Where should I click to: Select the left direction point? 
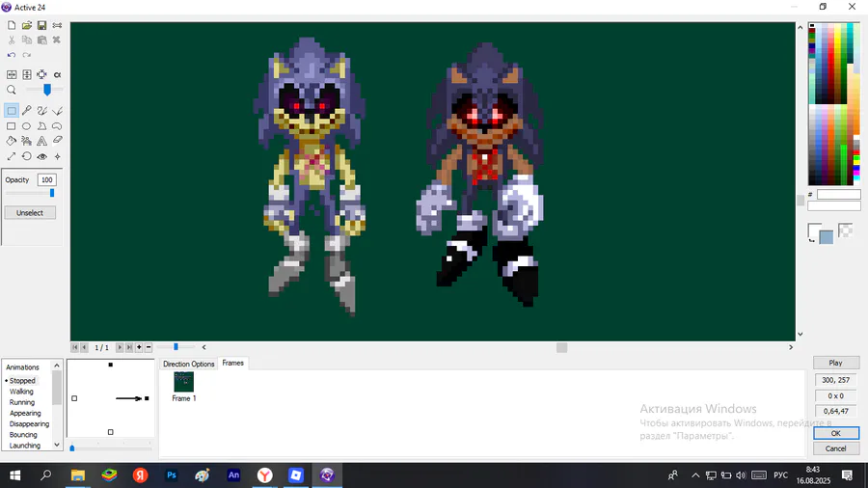(74, 398)
